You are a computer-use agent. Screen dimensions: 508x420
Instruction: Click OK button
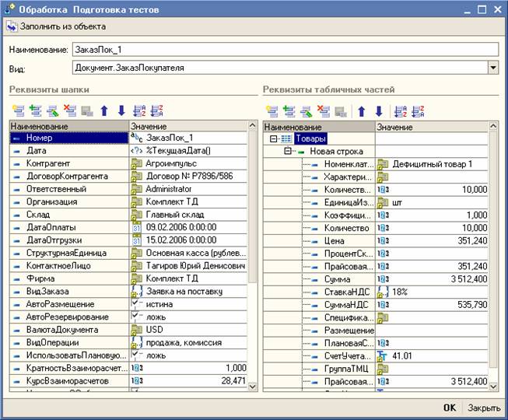tap(450, 408)
